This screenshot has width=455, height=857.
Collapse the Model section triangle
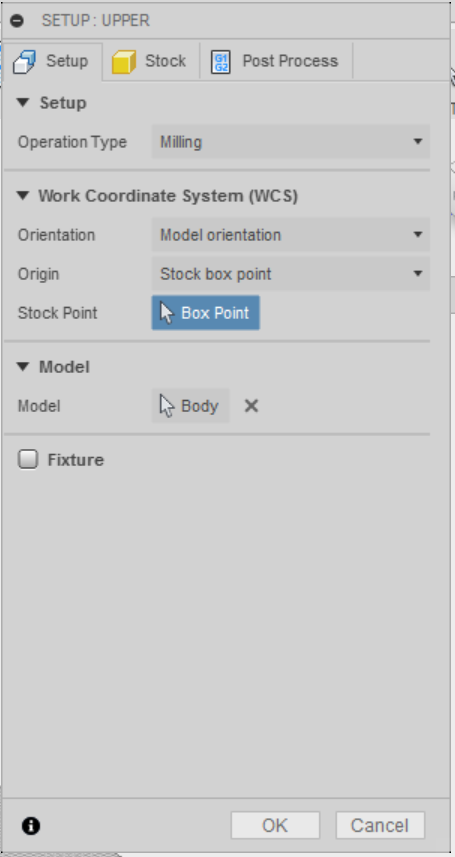(22, 366)
